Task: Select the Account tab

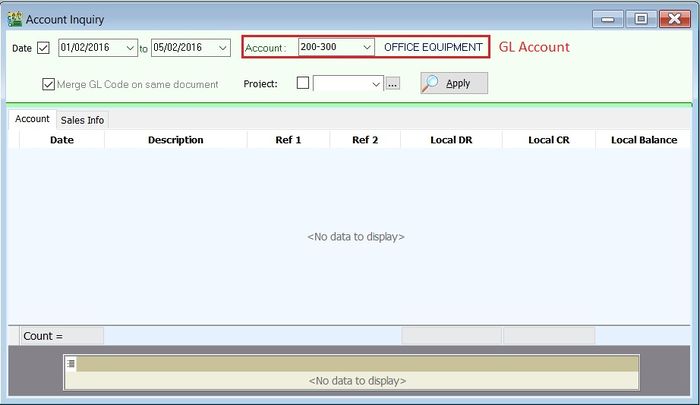Action: click(x=32, y=119)
